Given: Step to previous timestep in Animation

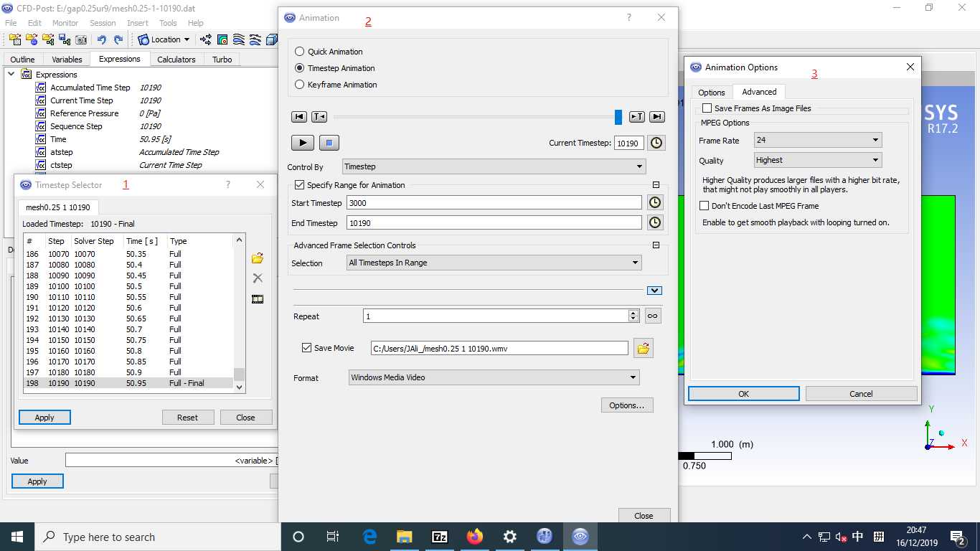Looking at the screenshot, I should coord(319,117).
